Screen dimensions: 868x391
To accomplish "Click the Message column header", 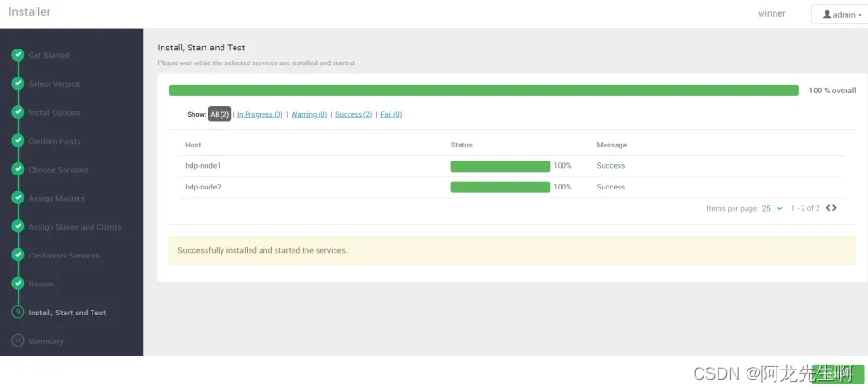I will click(612, 145).
